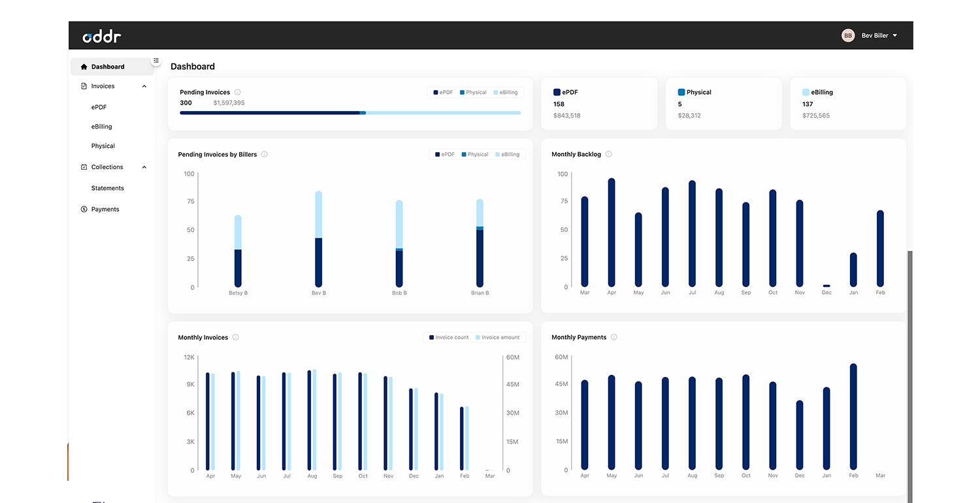This screenshot has width=980, height=503.
Task: Click info icon for Pending Invoices by Billers
Action: tap(264, 155)
